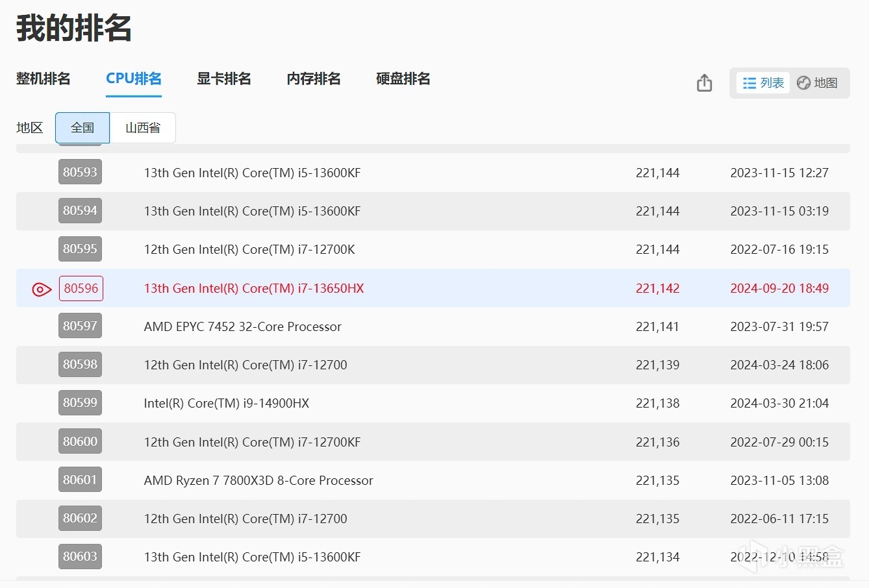The width and height of the screenshot is (869, 588).
Task: Switch to the 内存排名 tab
Action: pyautogui.click(x=314, y=79)
